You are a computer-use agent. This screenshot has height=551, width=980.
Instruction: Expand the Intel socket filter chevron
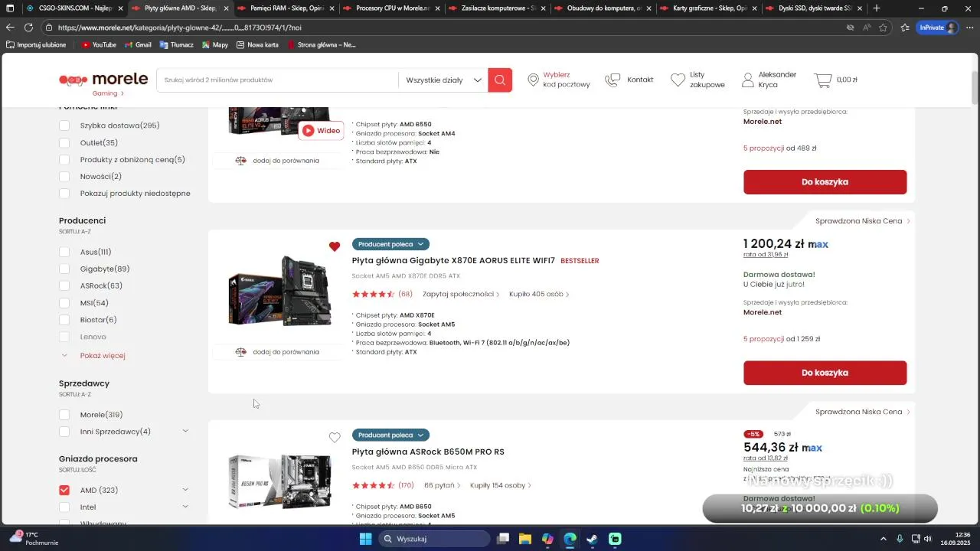pos(185,507)
